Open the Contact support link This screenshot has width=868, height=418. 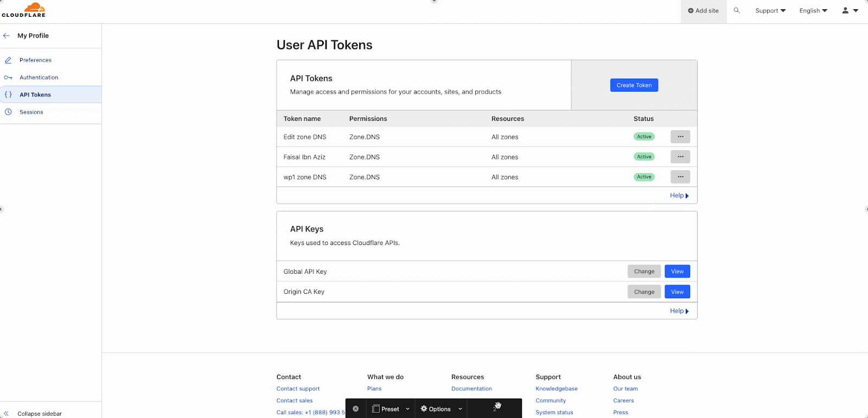(298, 389)
